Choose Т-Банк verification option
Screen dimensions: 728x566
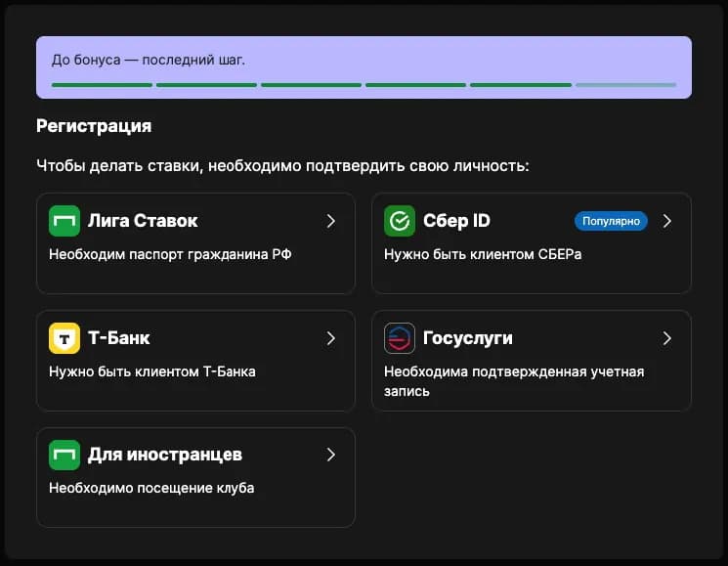click(196, 361)
